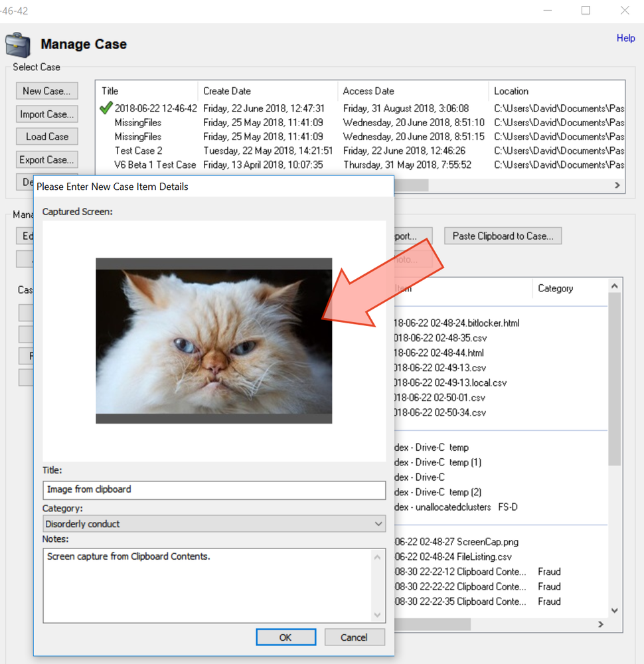The width and height of the screenshot is (644, 664).
Task: Select MissingFiles case accessed at 8:51:10
Action: (362, 123)
